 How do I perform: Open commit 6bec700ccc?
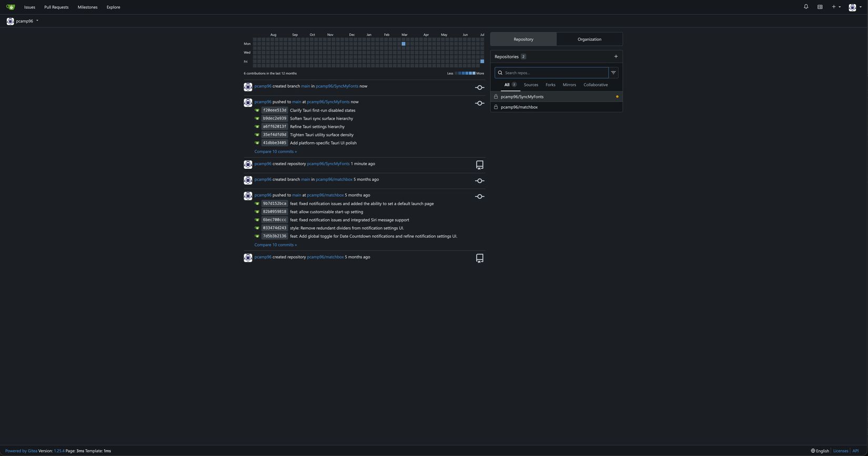tap(275, 220)
